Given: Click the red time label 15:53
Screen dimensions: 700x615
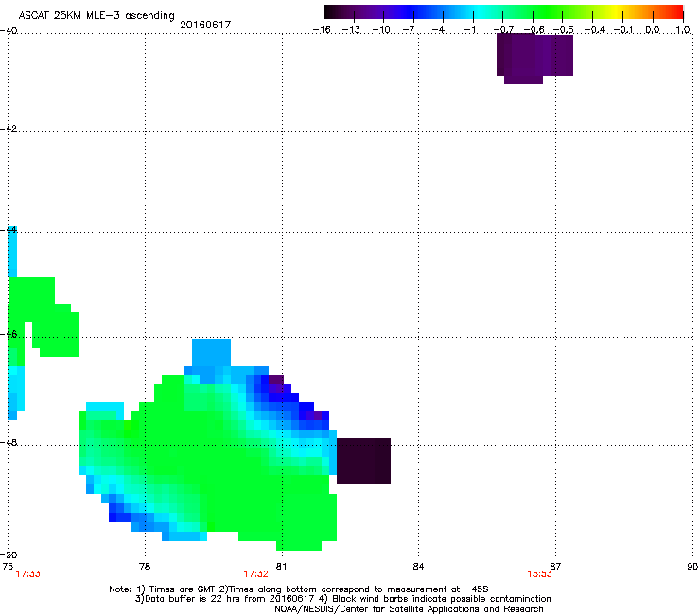Looking at the screenshot, I should pyautogui.click(x=539, y=574).
